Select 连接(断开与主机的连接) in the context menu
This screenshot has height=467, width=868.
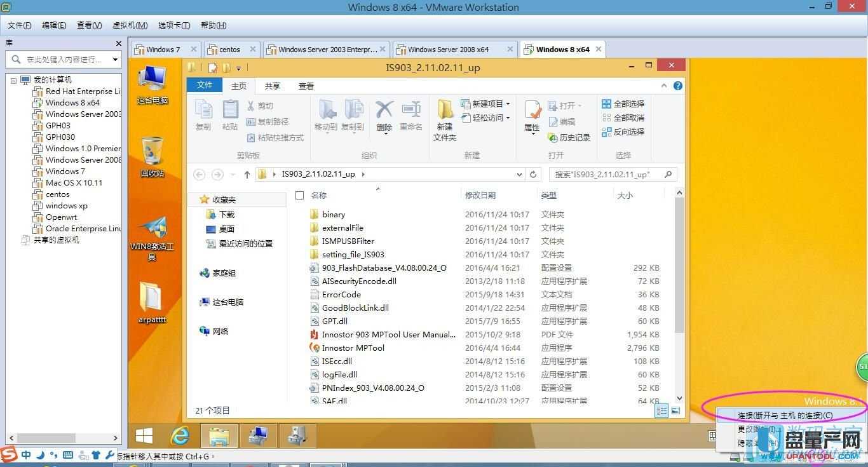pos(785,416)
